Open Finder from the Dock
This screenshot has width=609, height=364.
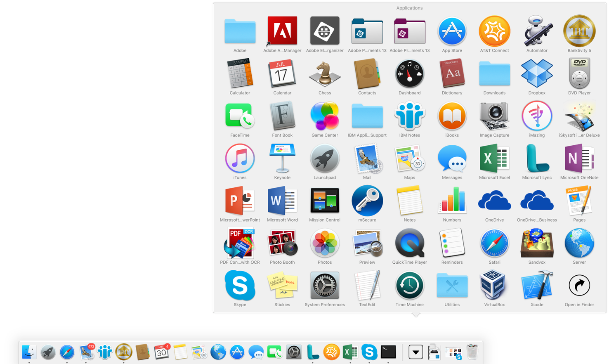29,352
